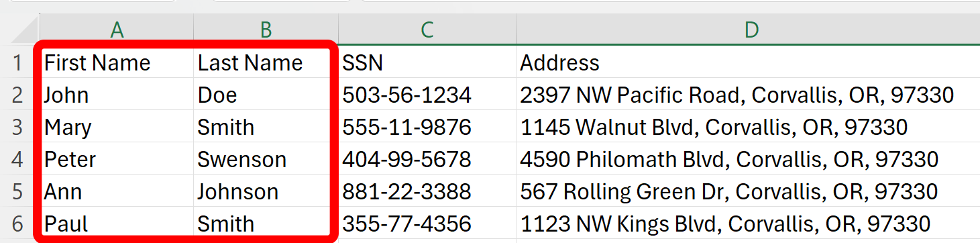Click the 'Last Name' header cell
Image resolution: width=980 pixels, height=243 pixels.
(266, 62)
